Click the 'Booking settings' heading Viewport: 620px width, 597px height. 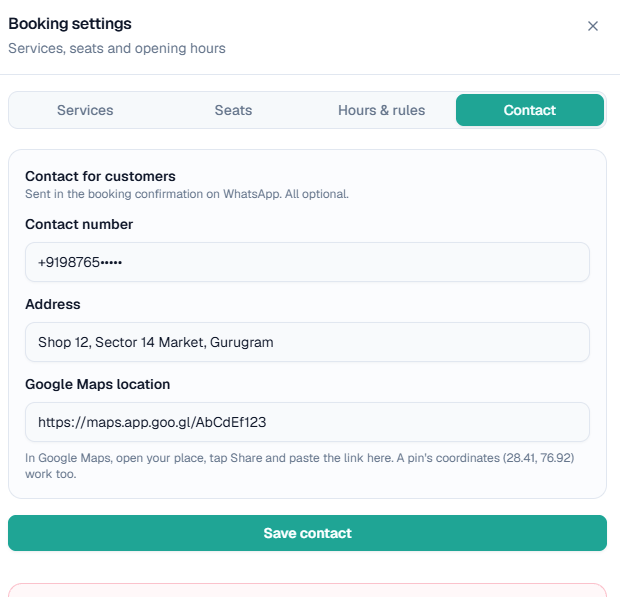point(70,24)
